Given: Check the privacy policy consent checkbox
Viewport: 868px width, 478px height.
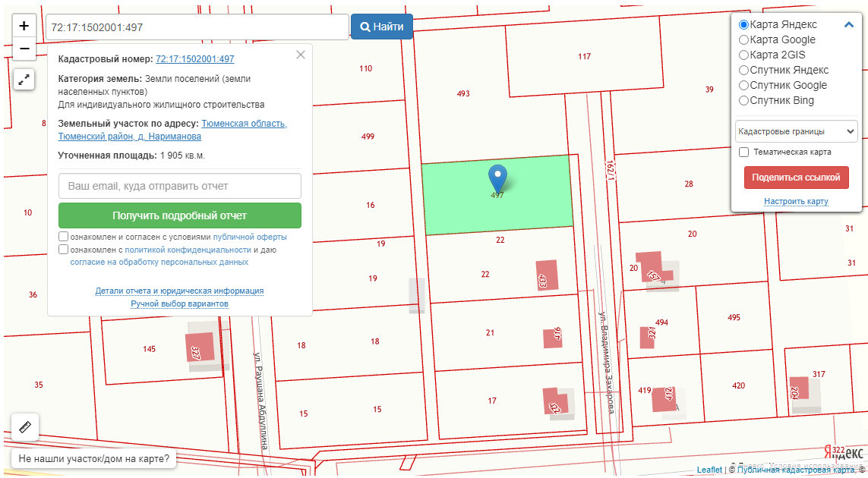Looking at the screenshot, I should point(64,250).
